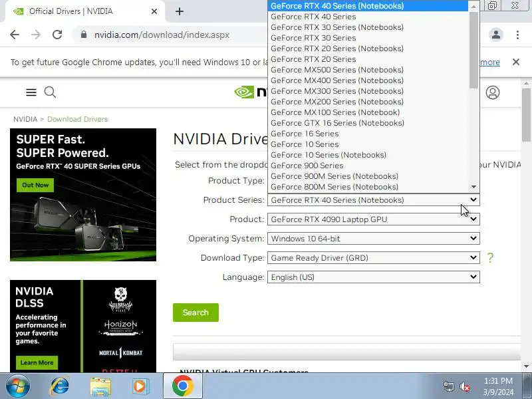The image size is (532, 399).
Task: Open the File Explorer taskbar icon
Action: tap(100, 386)
